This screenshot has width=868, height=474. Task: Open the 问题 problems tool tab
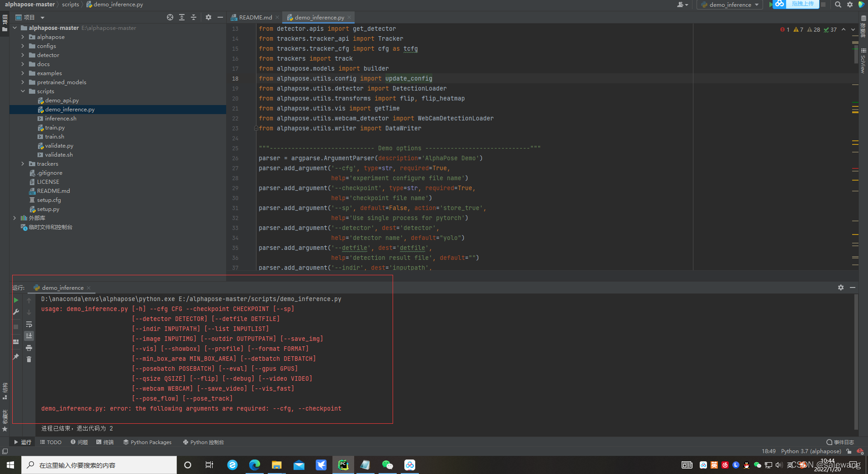pyautogui.click(x=79, y=442)
